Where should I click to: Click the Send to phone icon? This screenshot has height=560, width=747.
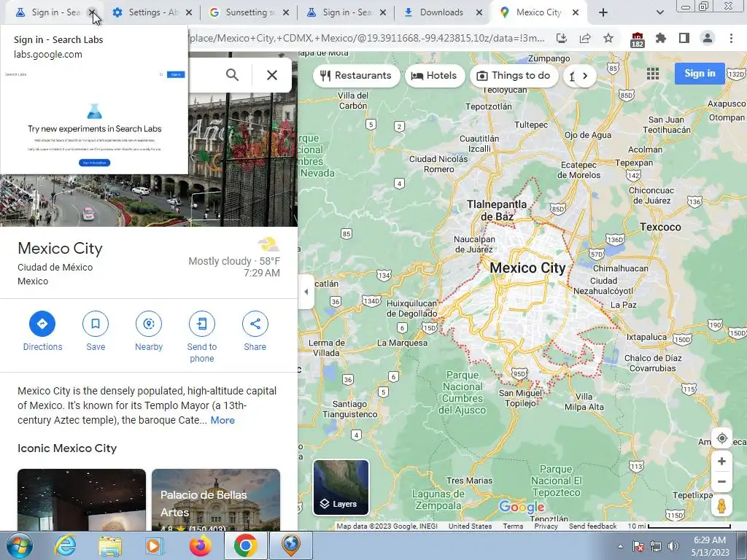[x=202, y=324]
